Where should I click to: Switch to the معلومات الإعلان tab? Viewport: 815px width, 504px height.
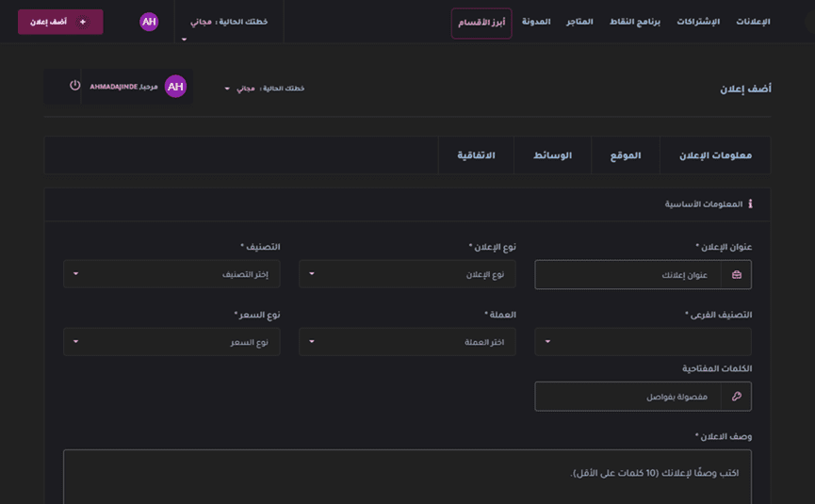tap(715, 155)
